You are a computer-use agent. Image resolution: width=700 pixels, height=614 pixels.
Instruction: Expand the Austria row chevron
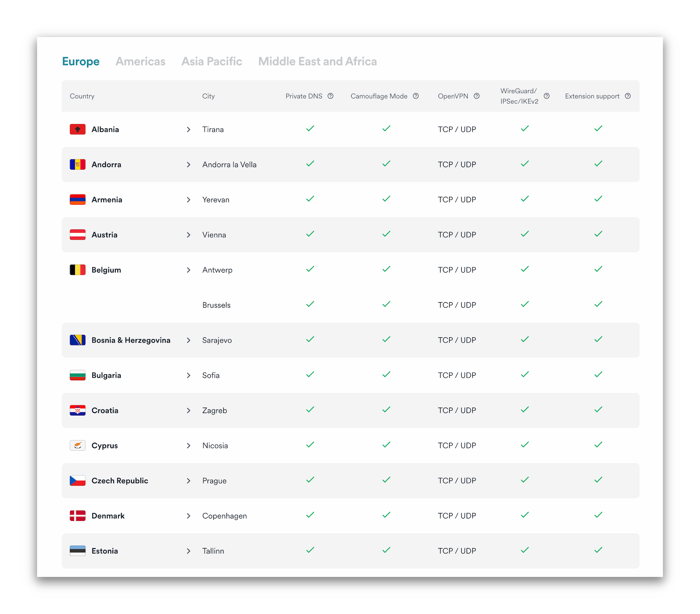click(189, 235)
